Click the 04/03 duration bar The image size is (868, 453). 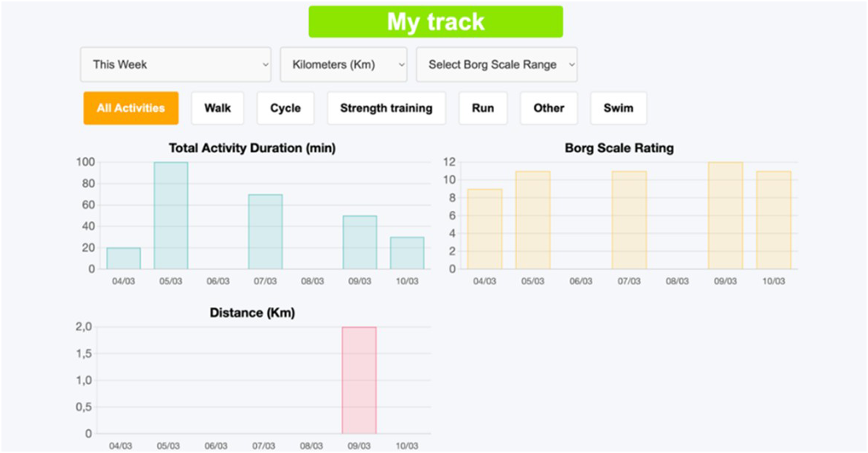tap(124, 257)
